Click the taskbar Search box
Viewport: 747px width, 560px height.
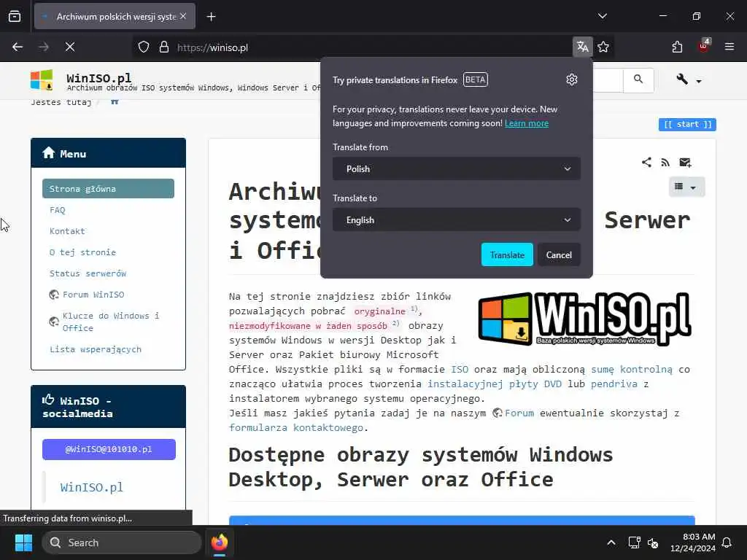122,542
